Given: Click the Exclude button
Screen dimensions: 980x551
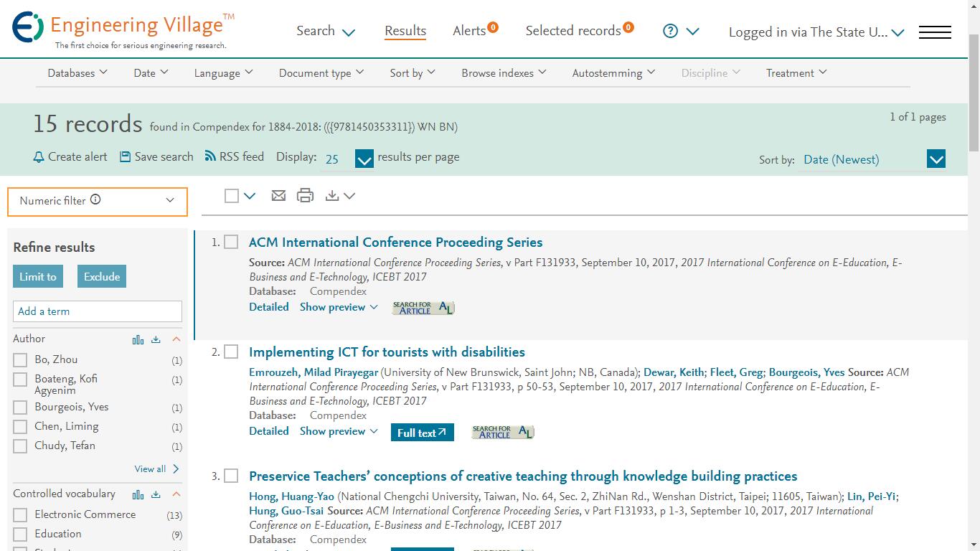Looking at the screenshot, I should pyautogui.click(x=102, y=276).
